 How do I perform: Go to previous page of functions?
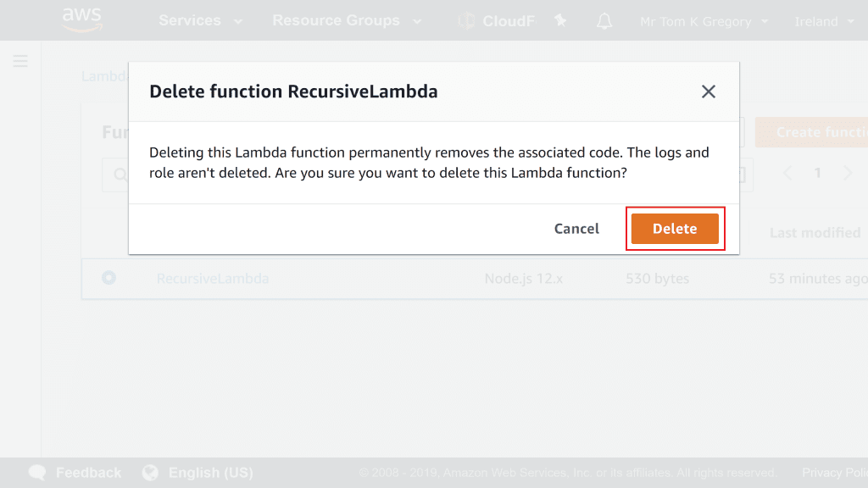[x=787, y=173]
